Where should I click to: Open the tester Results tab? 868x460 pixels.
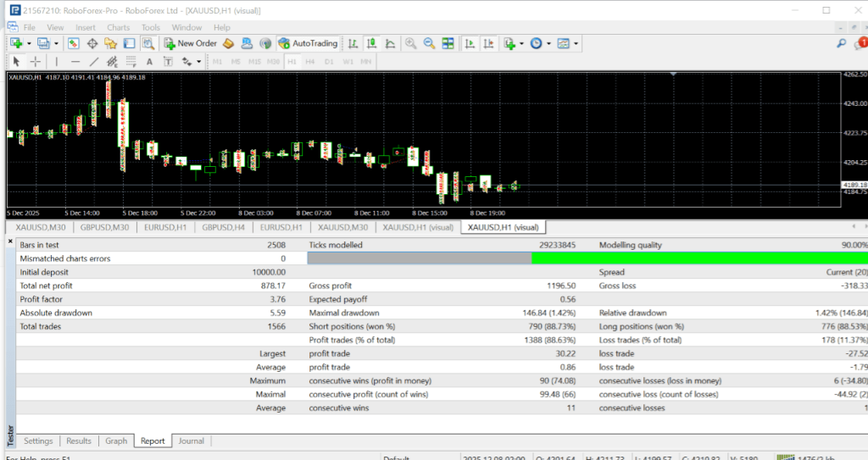click(x=79, y=441)
